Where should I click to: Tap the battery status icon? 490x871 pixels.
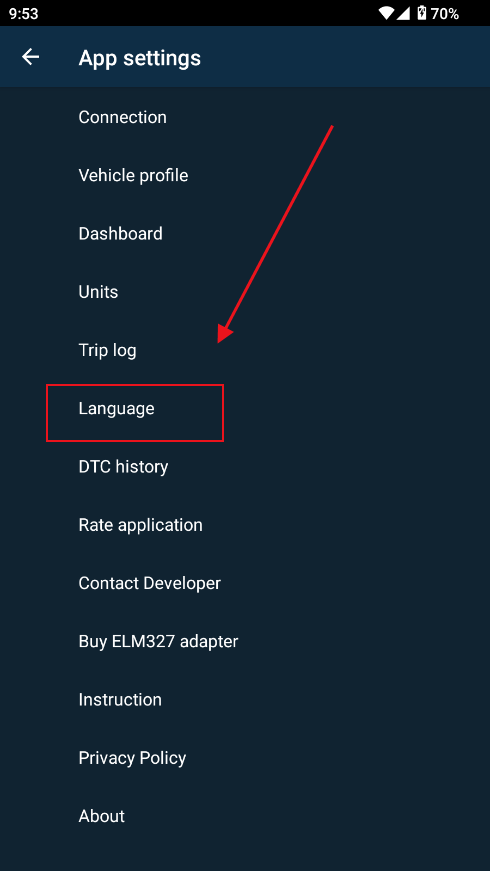point(422,13)
